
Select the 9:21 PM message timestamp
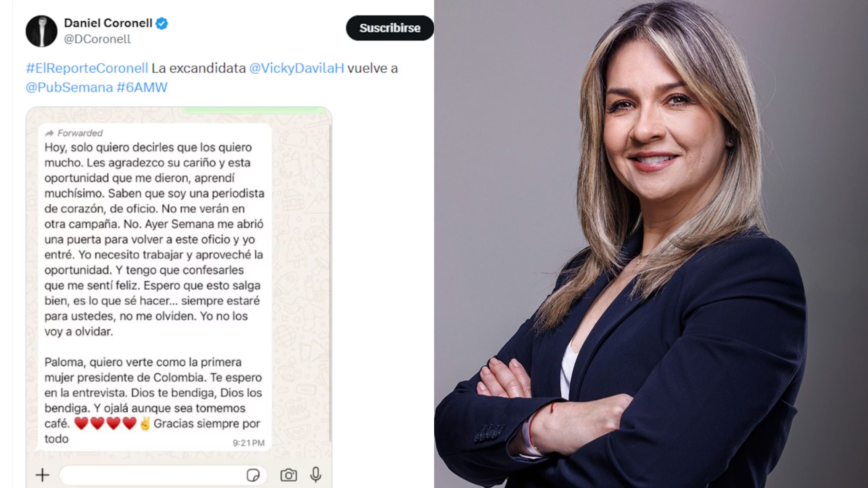[249, 443]
